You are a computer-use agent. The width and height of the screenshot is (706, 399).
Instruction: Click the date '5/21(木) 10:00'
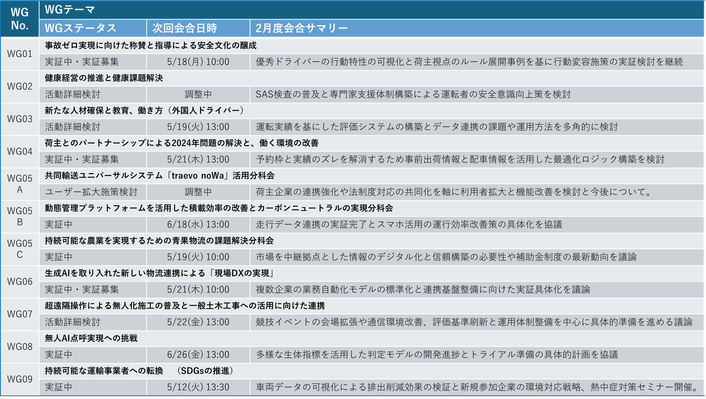(198, 290)
